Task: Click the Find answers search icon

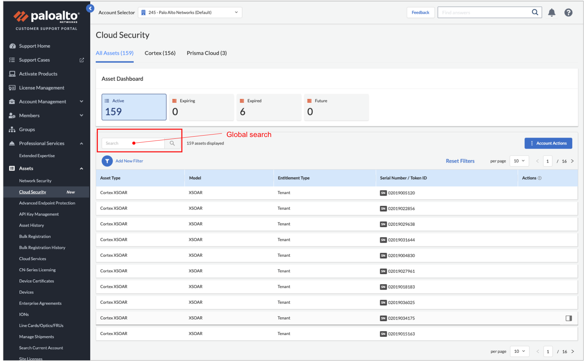Action: (535, 12)
